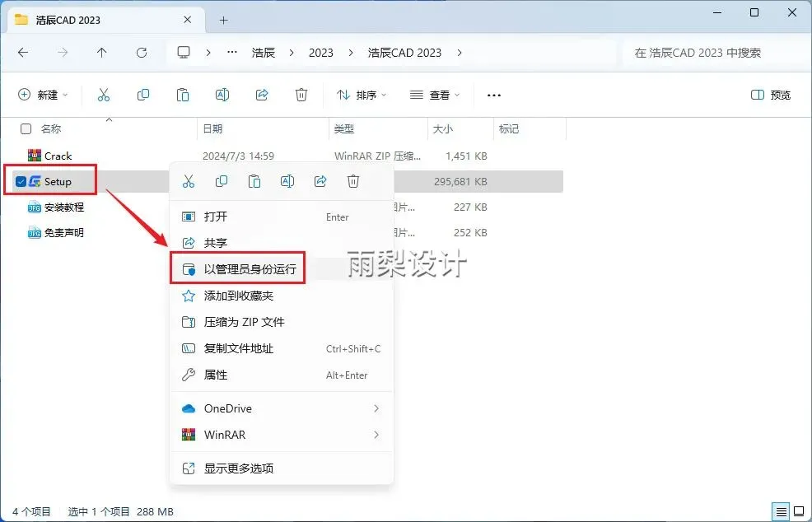This screenshot has height=522, width=812.
Task: Choose 添加到收藏夹
Action: 282,296
